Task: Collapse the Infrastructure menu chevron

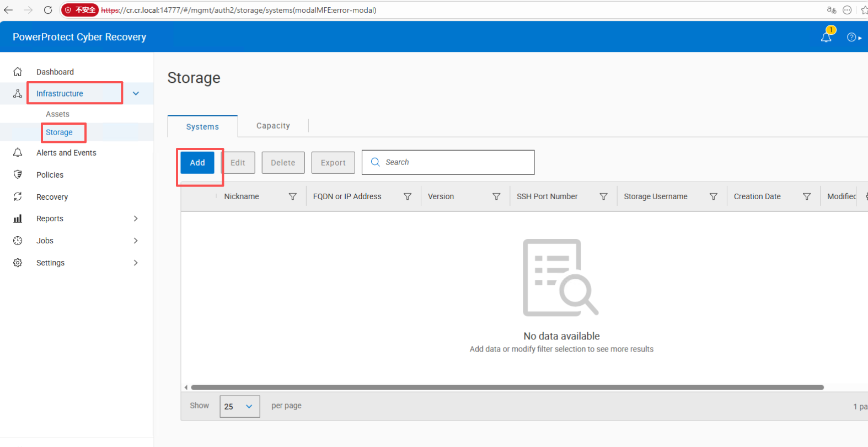Action: (x=136, y=93)
